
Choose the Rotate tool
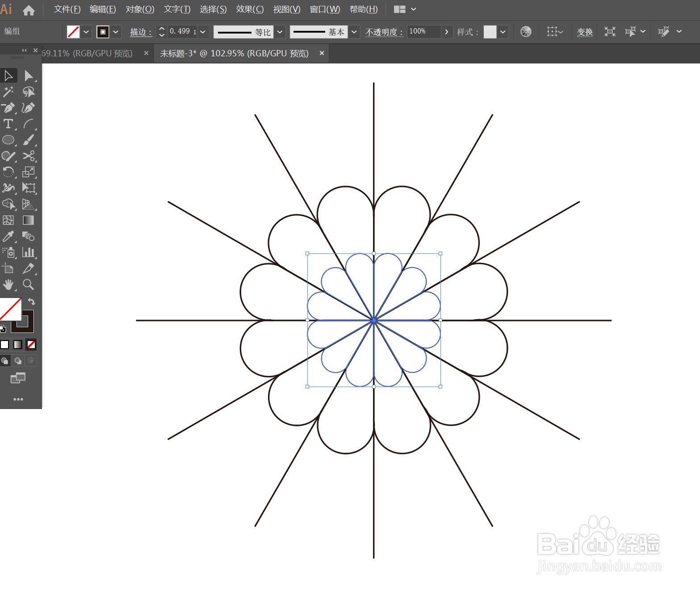tap(8, 172)
